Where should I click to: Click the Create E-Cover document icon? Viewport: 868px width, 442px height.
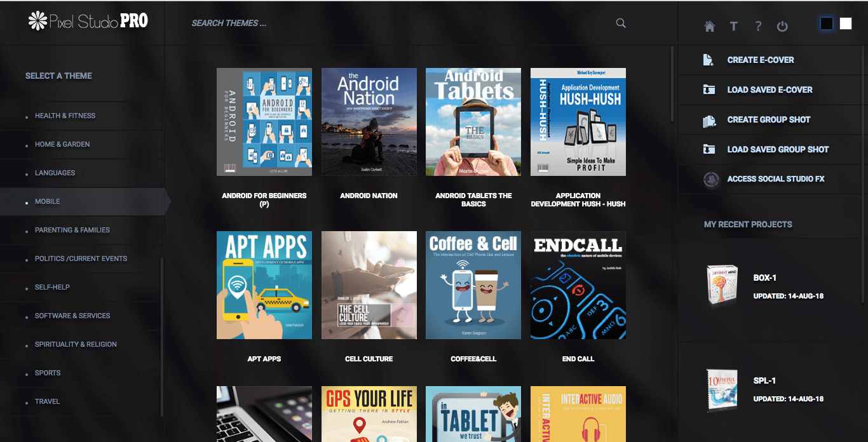pos(709,60)
